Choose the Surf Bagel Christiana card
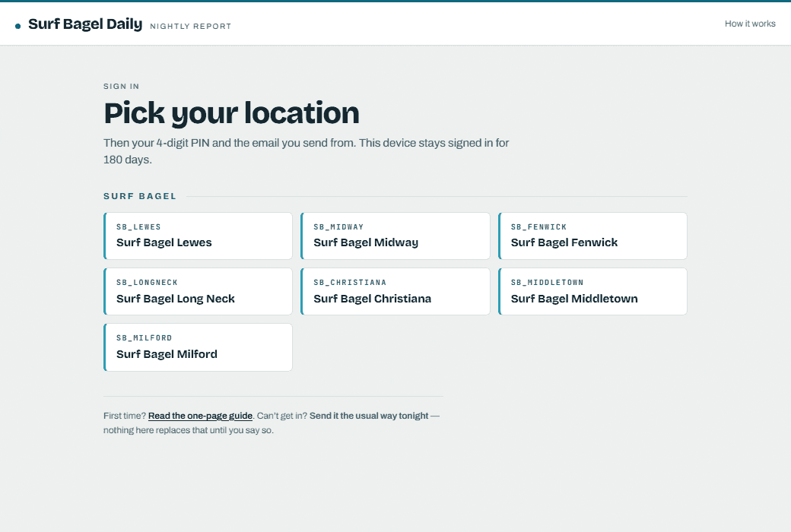The image size is (791, 532). click(x=395, y=292)
